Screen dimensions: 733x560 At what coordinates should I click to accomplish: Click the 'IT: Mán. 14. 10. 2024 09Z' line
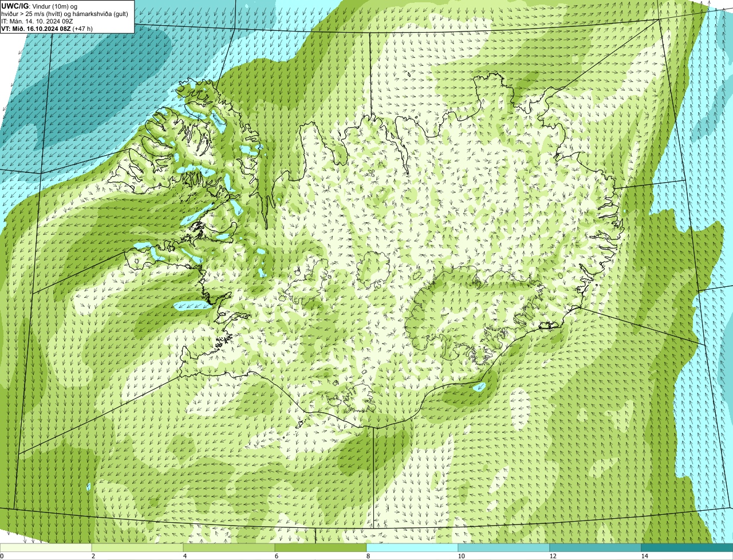tap(37, 21)
